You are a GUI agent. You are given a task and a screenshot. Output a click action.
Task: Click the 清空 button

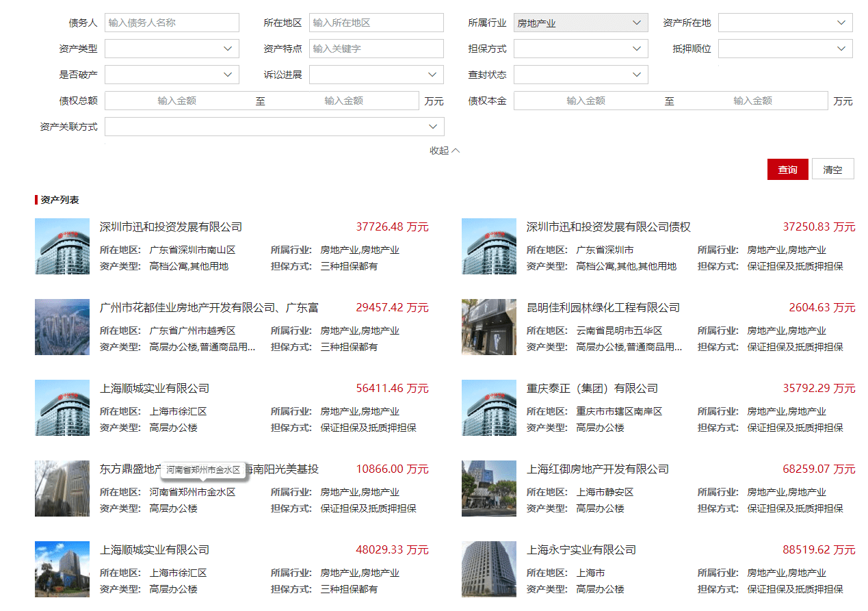click(833, 169)
